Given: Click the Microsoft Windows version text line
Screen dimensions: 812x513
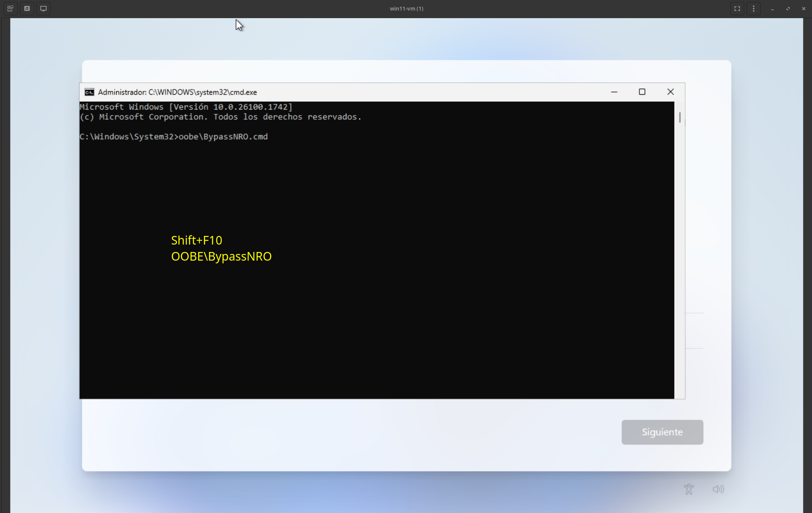Looking at the screenshot, I should pyautogui.click(x=186, y=107).
